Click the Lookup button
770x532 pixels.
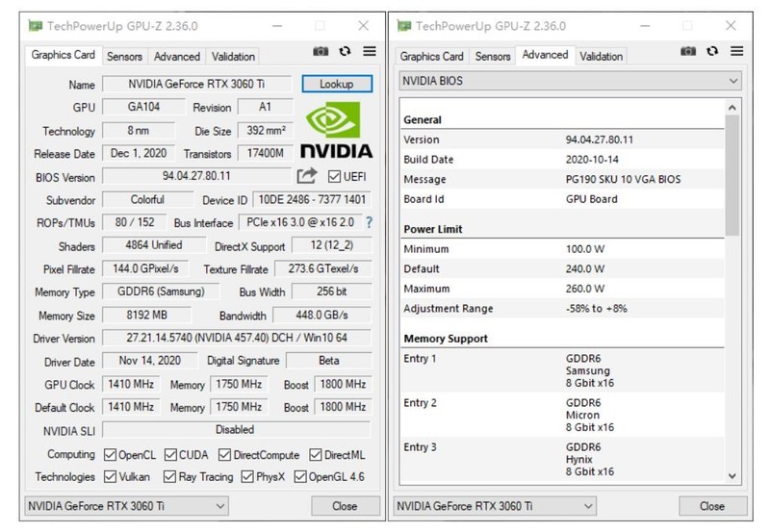[337, 84]
